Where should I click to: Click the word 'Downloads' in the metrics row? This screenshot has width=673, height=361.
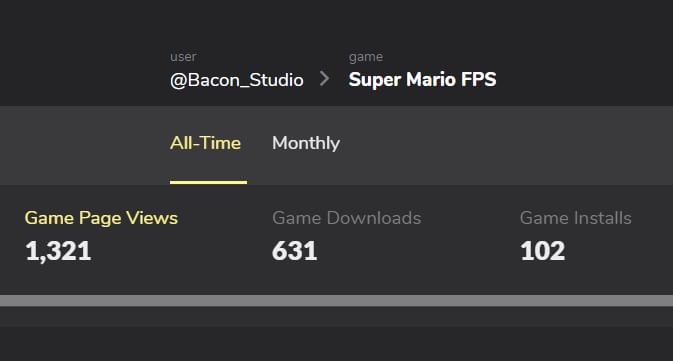click(x=374, y=218)
